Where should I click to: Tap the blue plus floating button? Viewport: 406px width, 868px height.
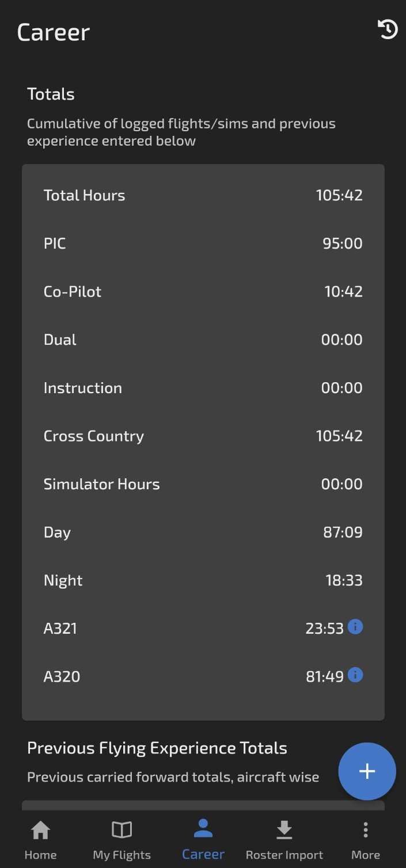pos(367,771)
